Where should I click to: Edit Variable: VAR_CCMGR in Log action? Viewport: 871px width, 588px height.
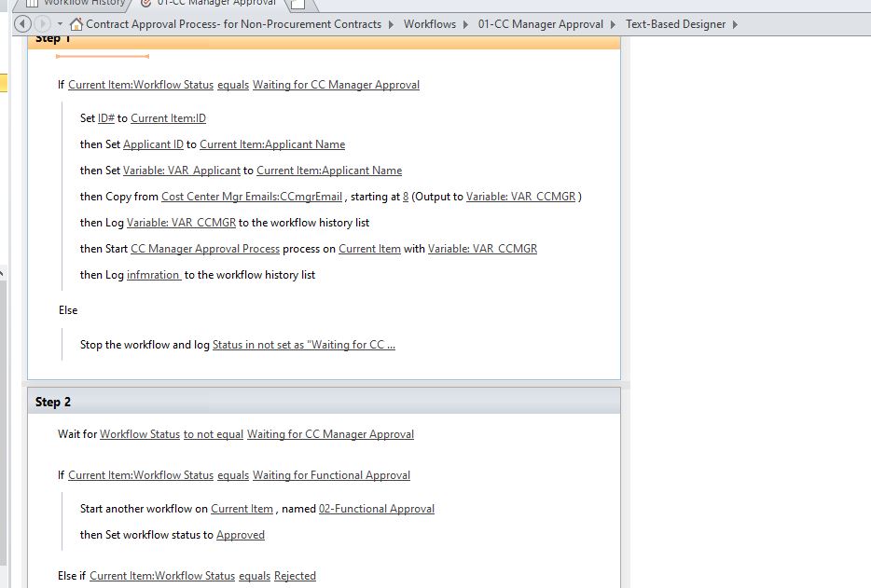tap(181, 223)
